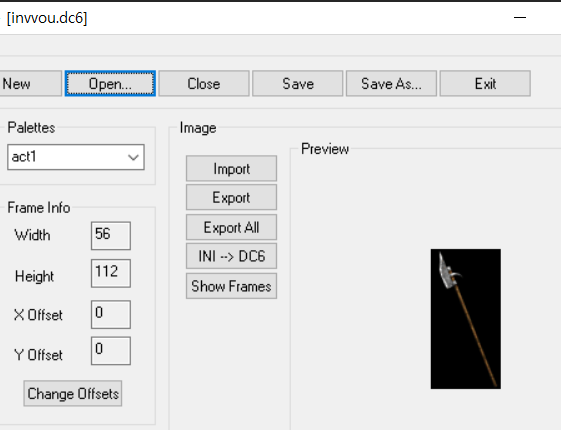This screenshot has height=430, width=561.
Task: Close the current file with Close button
Action: click(204, 84)
